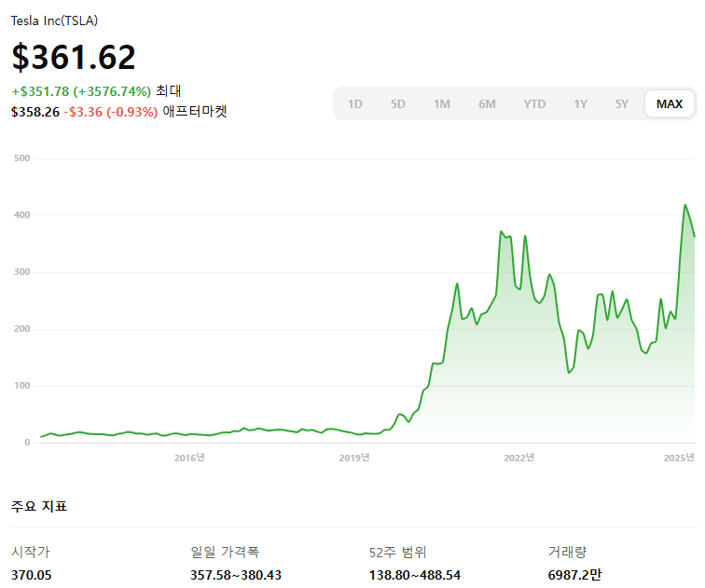Switch chart to 1M range

(x=441, y=104)
